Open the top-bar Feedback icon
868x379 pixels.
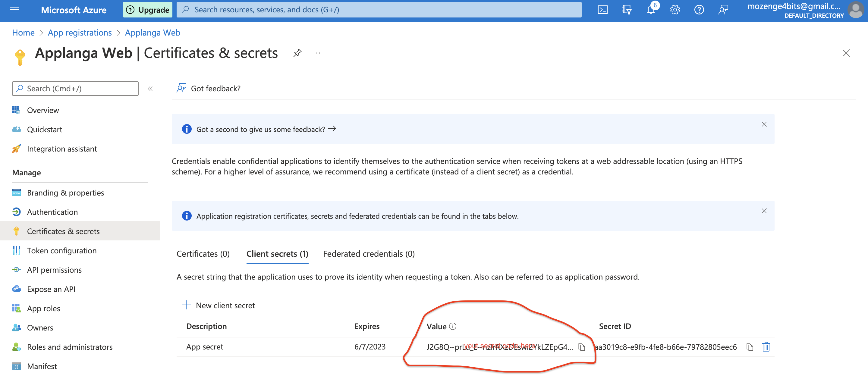pyautogui.click(x=723, y=10)
